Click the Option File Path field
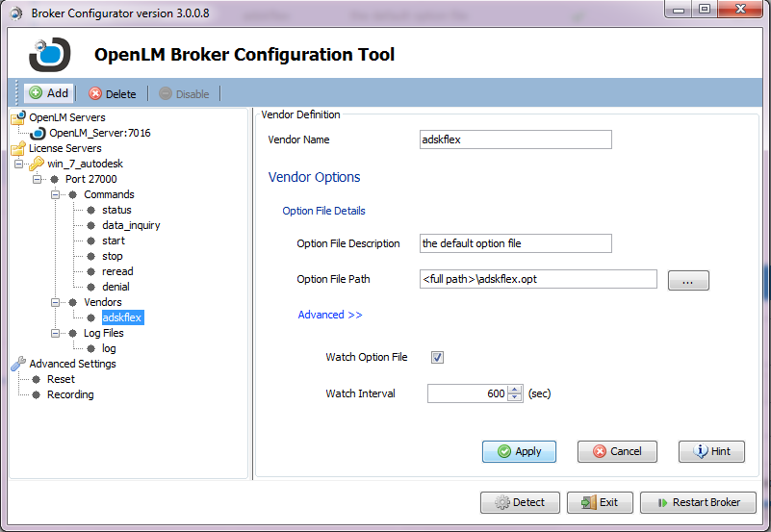This screenshot has width=771, height=532. click(538, 279)
